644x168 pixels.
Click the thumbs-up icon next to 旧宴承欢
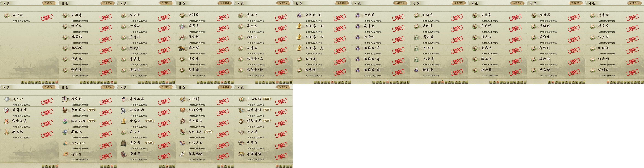(x=65, y=143)
